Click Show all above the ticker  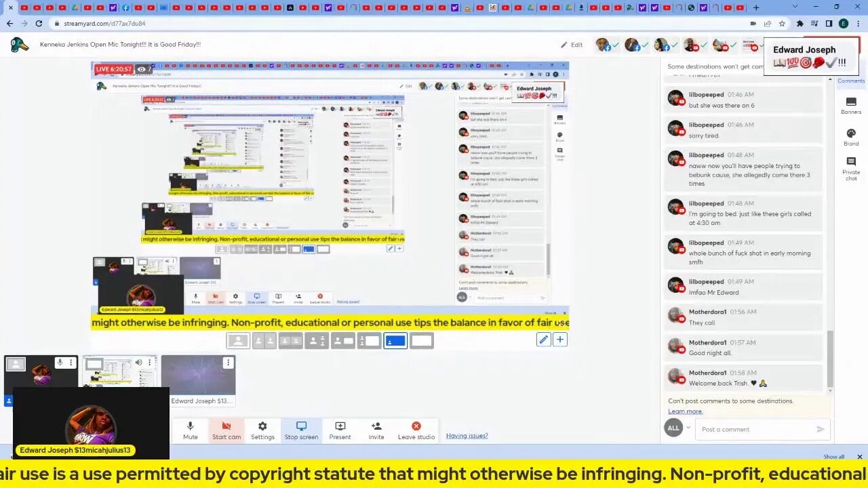(833, 457)
